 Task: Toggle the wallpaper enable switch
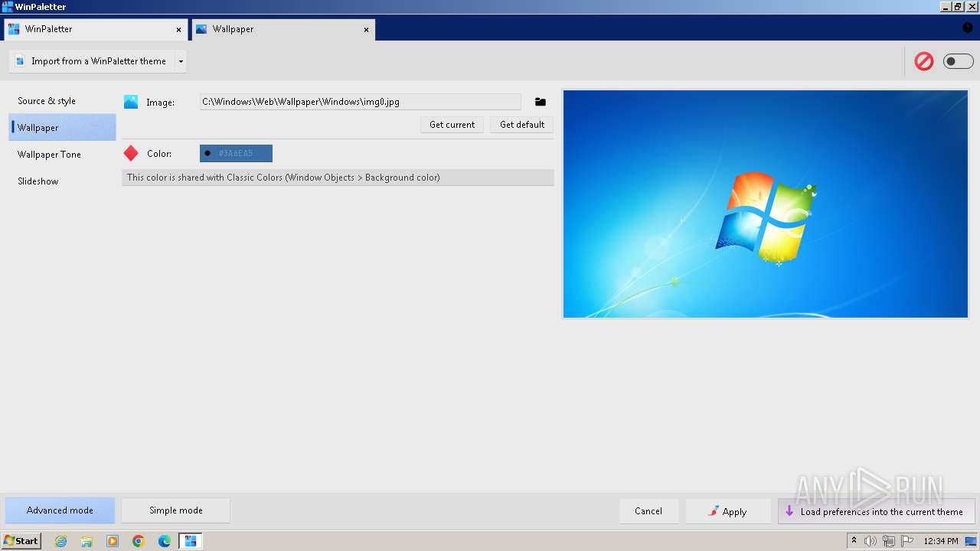(958, 61)
